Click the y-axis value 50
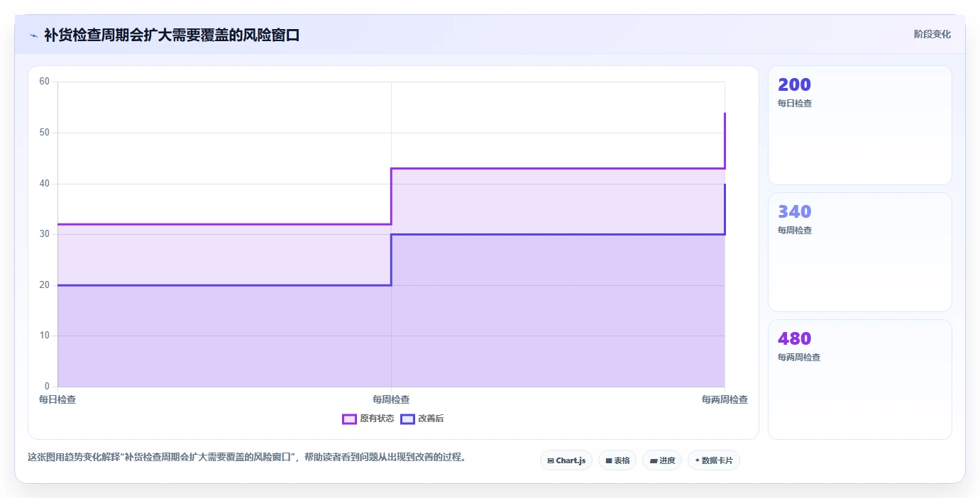The height and width of the screenshot is (498, 980). [45, 133]
